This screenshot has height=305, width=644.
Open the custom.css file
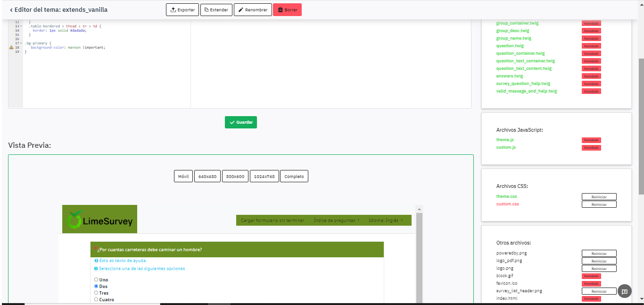[507, 204]
